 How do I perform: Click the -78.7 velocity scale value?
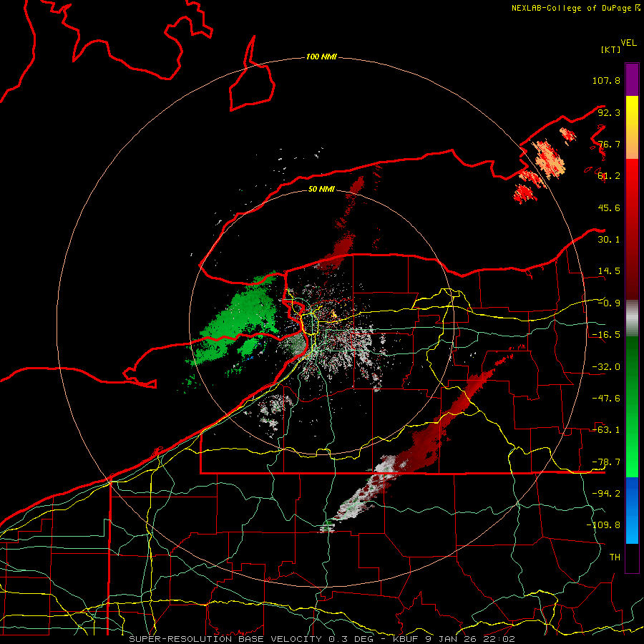pyautogui.click(x=606, y=462)
